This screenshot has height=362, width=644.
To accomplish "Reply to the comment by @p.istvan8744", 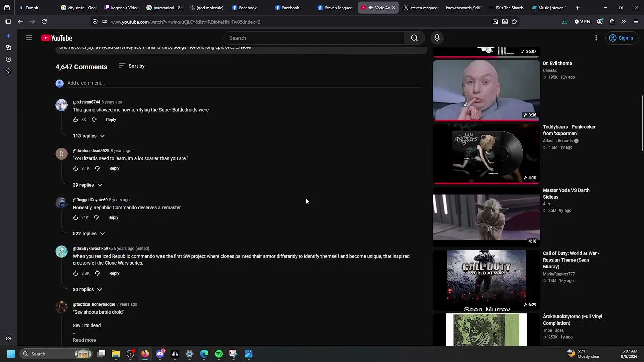I will tap(111, 120).
